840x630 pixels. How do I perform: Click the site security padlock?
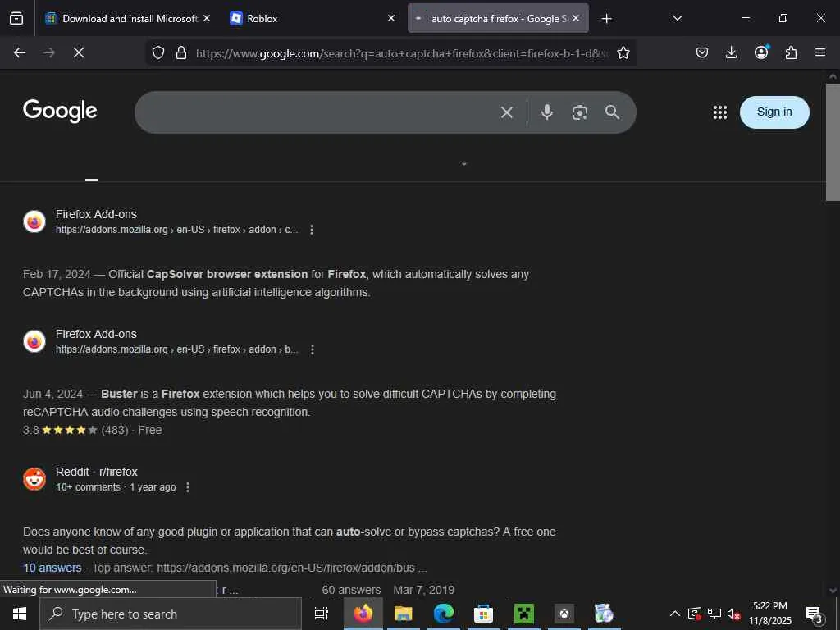(x=181, y=52)
